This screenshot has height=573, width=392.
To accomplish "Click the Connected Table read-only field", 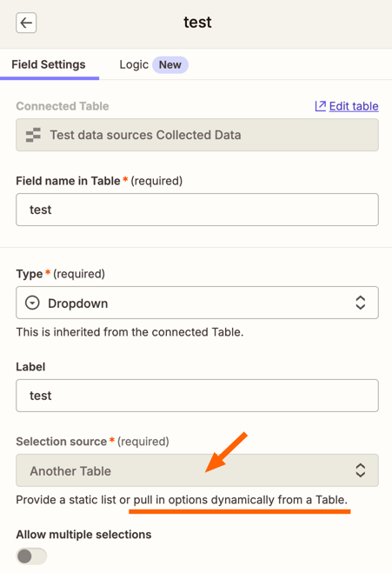I will coord(197,135).
